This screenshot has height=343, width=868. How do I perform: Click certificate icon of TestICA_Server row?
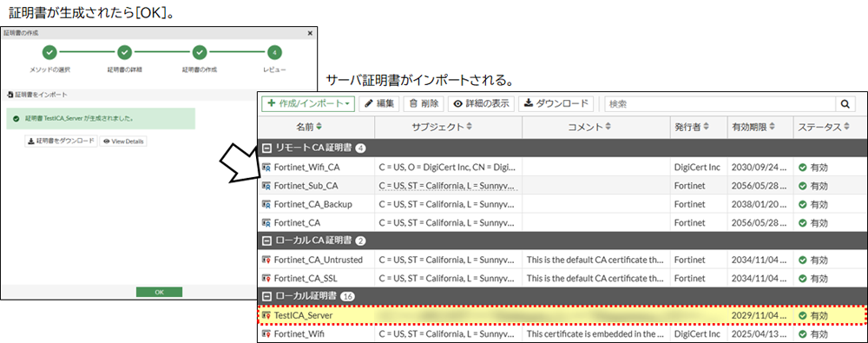[x=266, y=315]
